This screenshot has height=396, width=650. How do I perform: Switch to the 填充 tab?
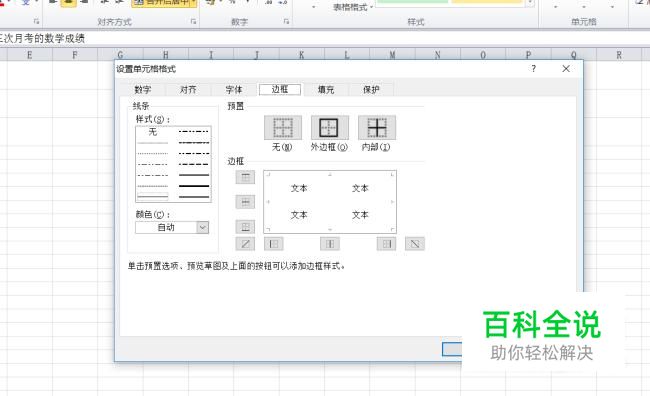coord(326,90)
